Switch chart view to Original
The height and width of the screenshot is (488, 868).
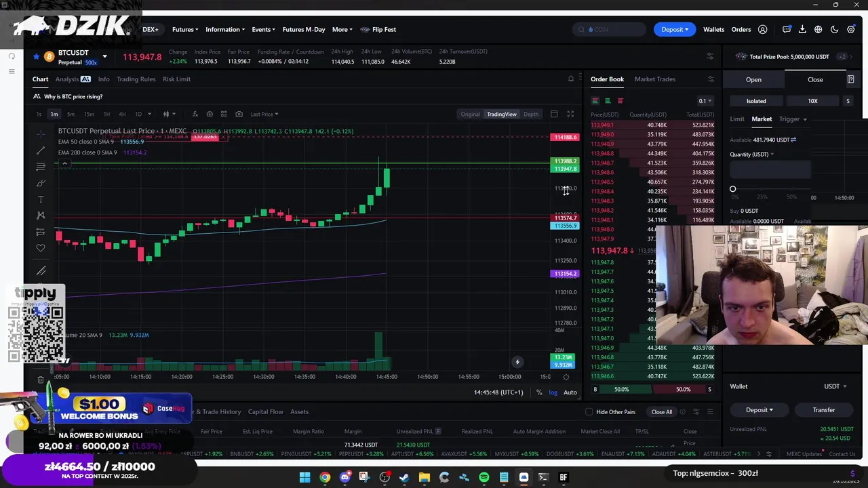tap(470, 114)
